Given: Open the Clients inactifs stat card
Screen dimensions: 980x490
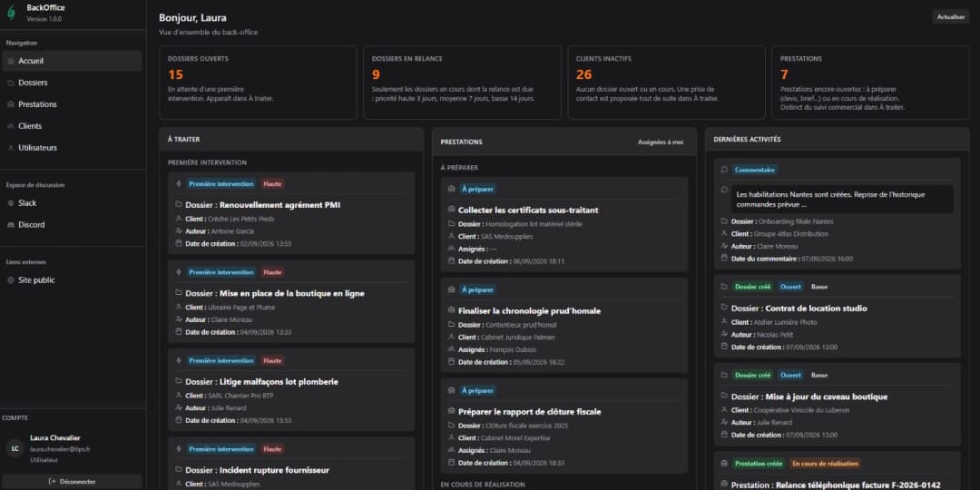Looking at the screenshot, I should pyautogui.click(x=666, y=82).
